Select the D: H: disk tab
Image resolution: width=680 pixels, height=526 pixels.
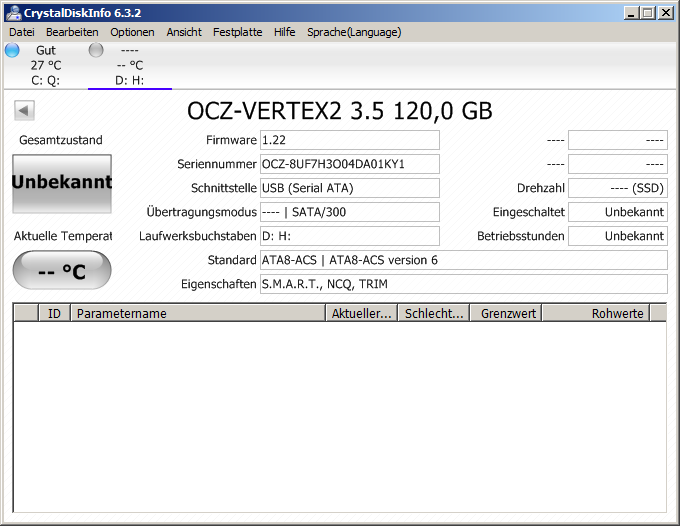coord(129,80)
